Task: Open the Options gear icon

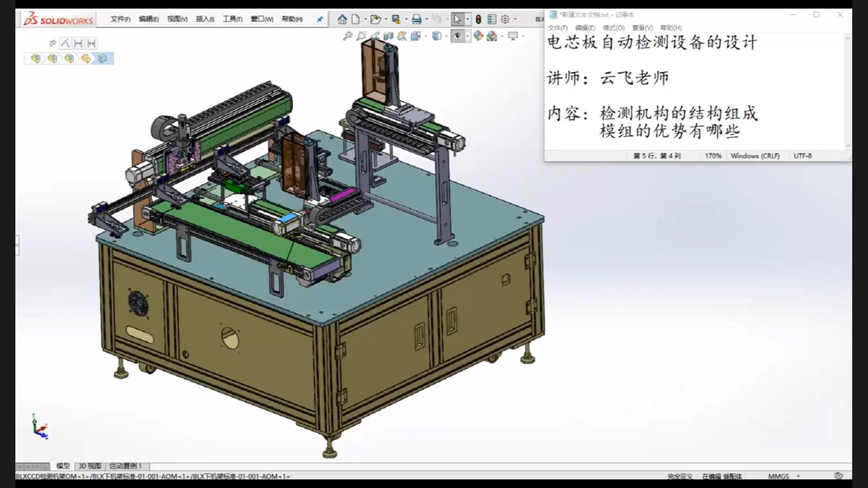Action: coord(505,19)
